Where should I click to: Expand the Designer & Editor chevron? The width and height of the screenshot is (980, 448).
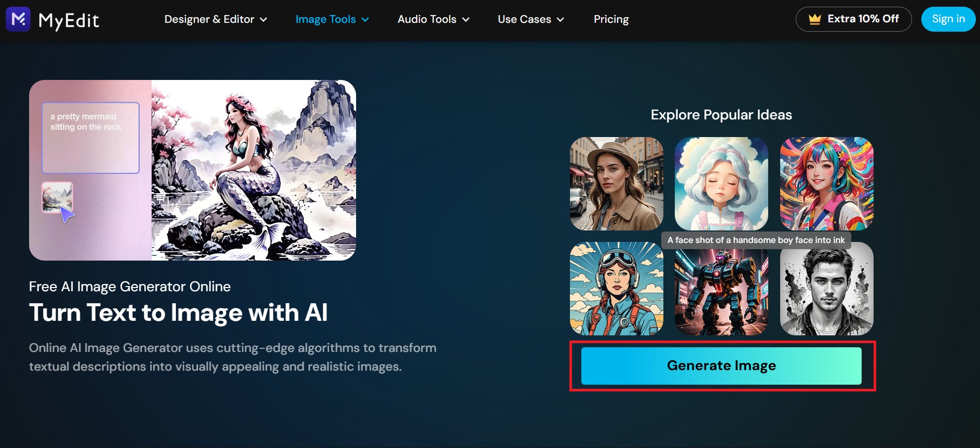(263, 20)
